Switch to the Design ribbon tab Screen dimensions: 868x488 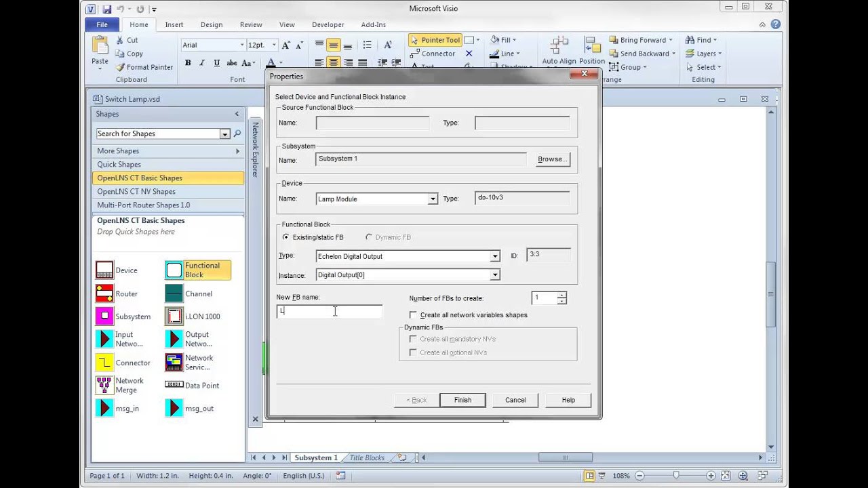[x=212, y=24]
